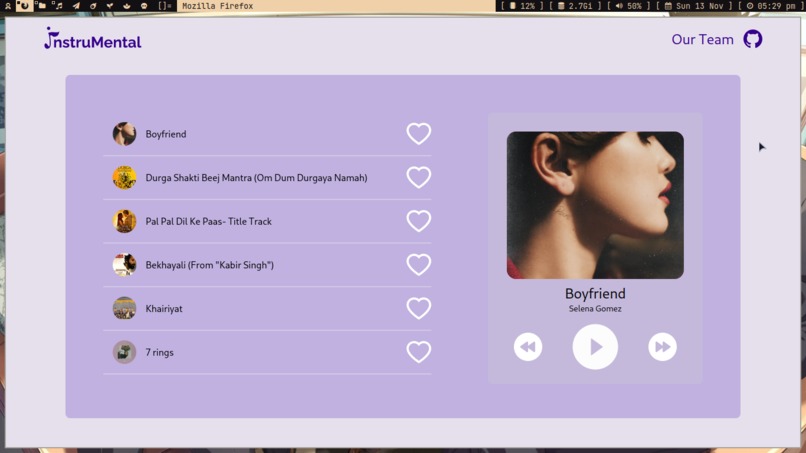
Task: Click the calendar Sun 13 Nov module
Action: click(x=694, y=6)
